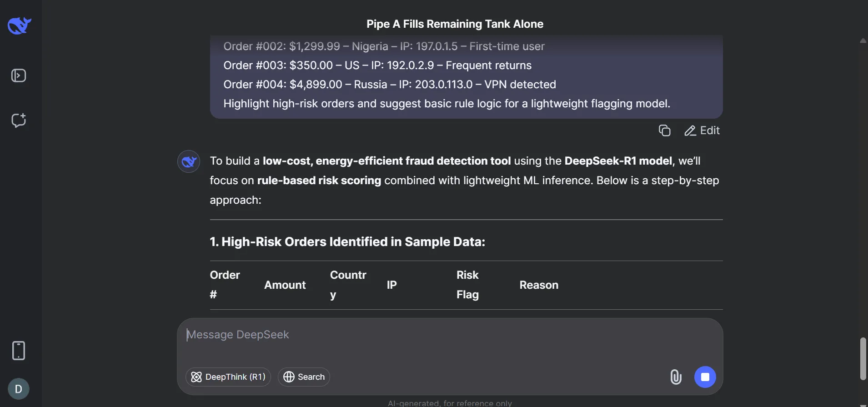Viewport: 868px width, 407px height.
Task: Open the sidebar panel icon
Action: [x=19, y=75]
